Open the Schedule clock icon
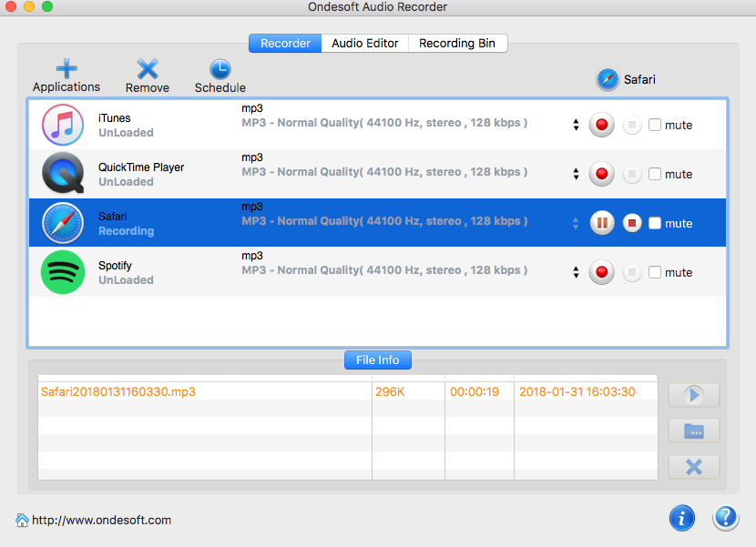The image size is (756, 547). [x=220, y=70]
